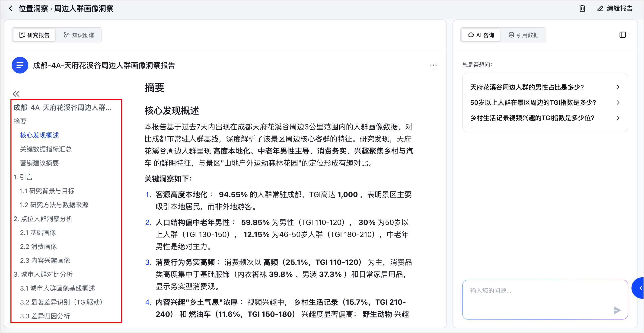Select outline item 1. 引言
The image size is (644, 333).
pyautogui.click(x=23, y=177)
